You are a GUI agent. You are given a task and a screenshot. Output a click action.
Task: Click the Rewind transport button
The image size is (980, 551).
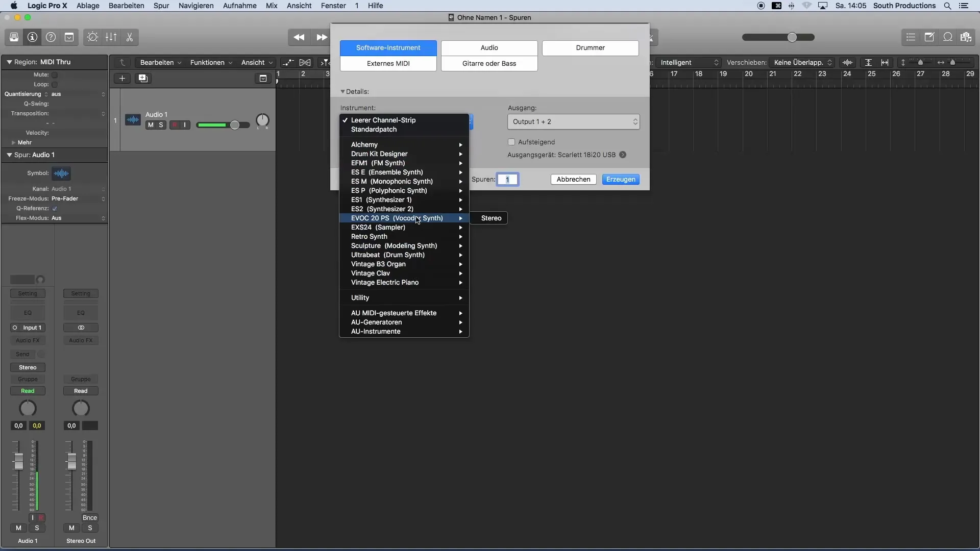(x=299, y=37)
